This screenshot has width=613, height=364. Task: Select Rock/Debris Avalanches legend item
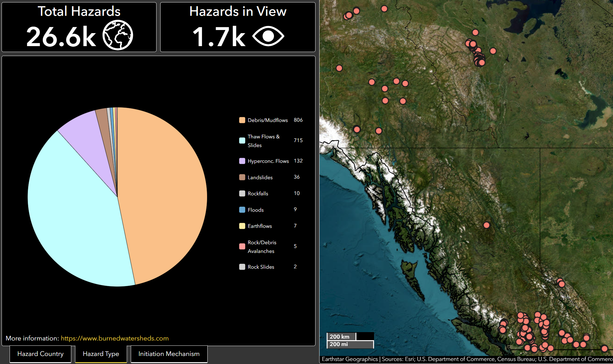click(262, 246)
